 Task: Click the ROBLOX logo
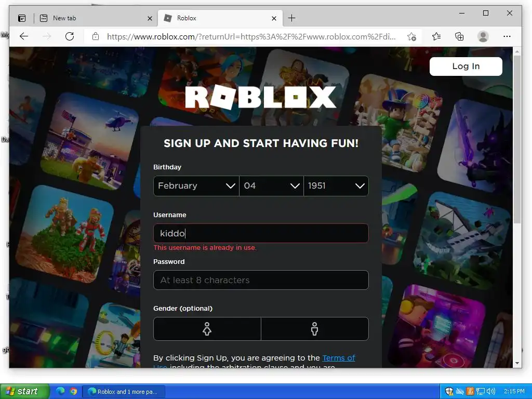click(261, 97)
